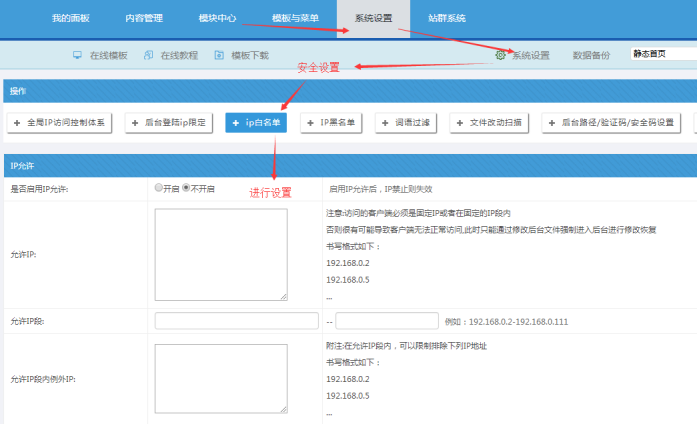Select the 开启 radio button

coord(159,187)
